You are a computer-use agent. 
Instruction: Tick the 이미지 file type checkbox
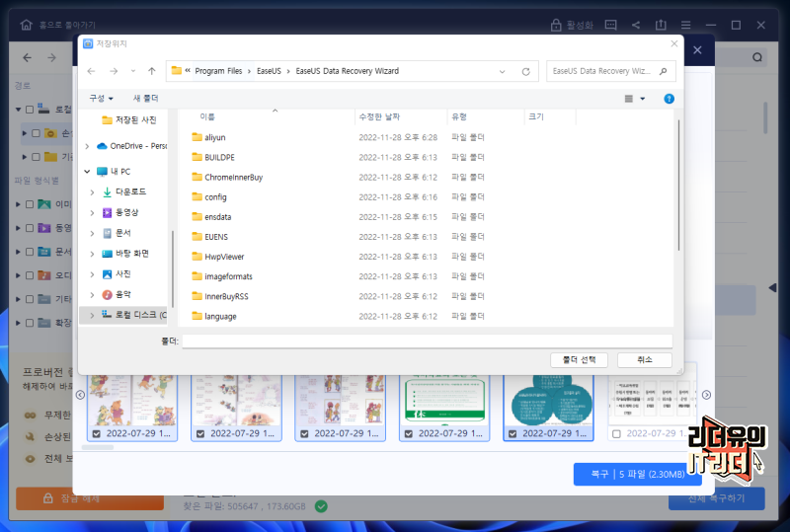tap(30, 204)
